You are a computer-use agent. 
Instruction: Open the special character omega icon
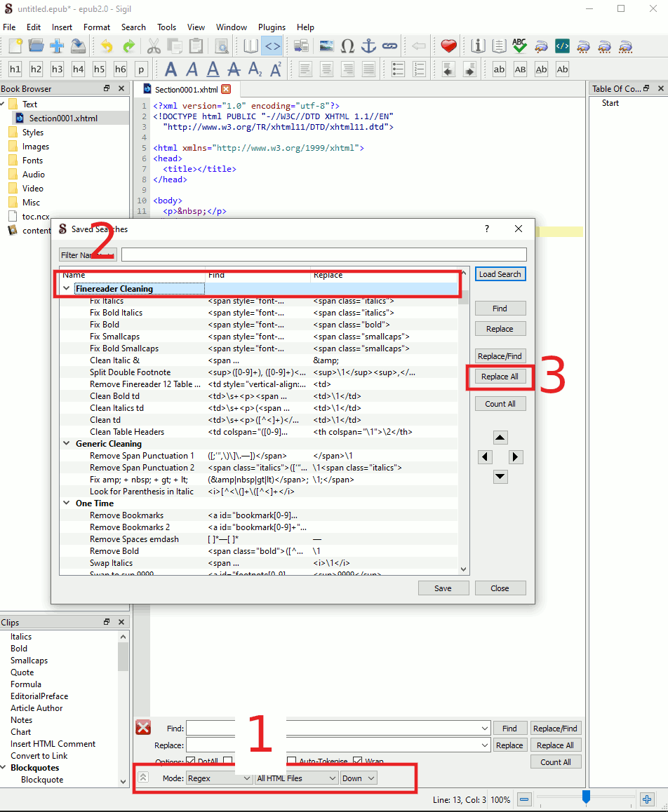point(348,46)
